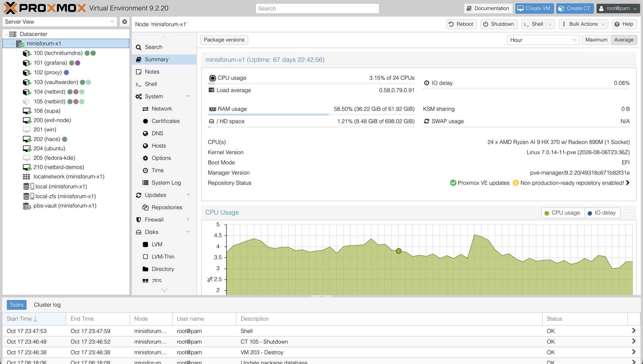
Task: Click the Firewall shield icon
Action: tap(139, 220)
